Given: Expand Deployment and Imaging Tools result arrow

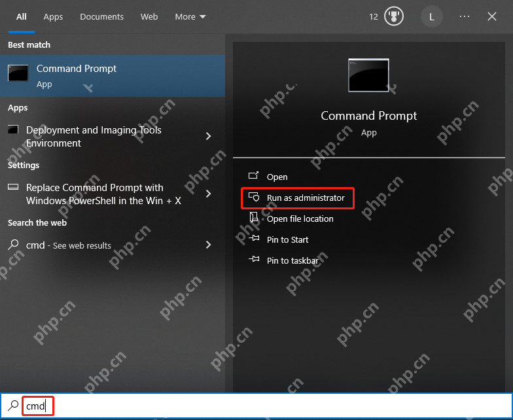Looking at the screenshot, I should click(x=208, y=136).
